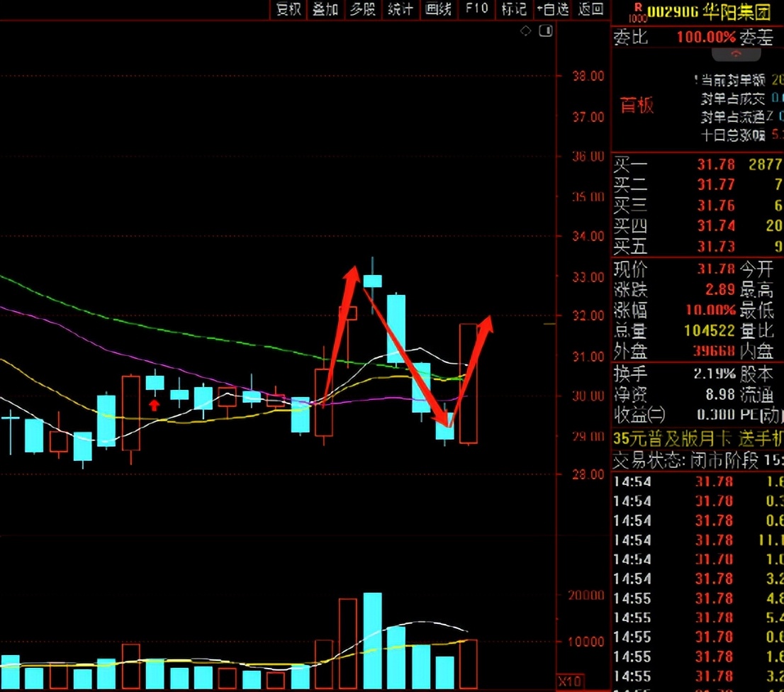Activate the 画线 drawing tool
The height and width of the screenshot is (692, 784).
(x=439, y=9)
